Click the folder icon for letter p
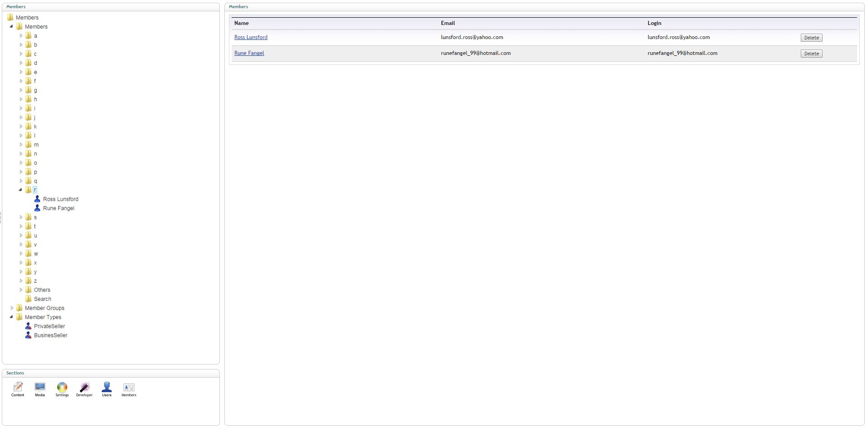Viewport: 868px width, 433px height. pos(28,172)
